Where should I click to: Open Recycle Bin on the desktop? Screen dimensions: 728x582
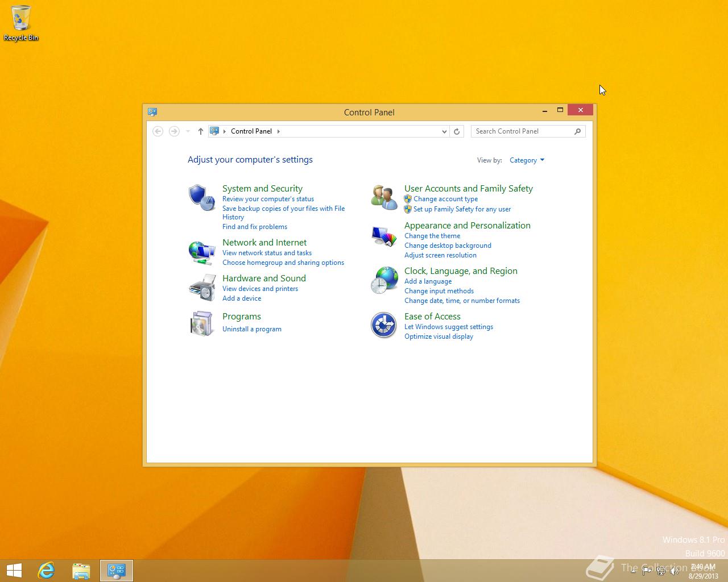(x=21, y=24)
